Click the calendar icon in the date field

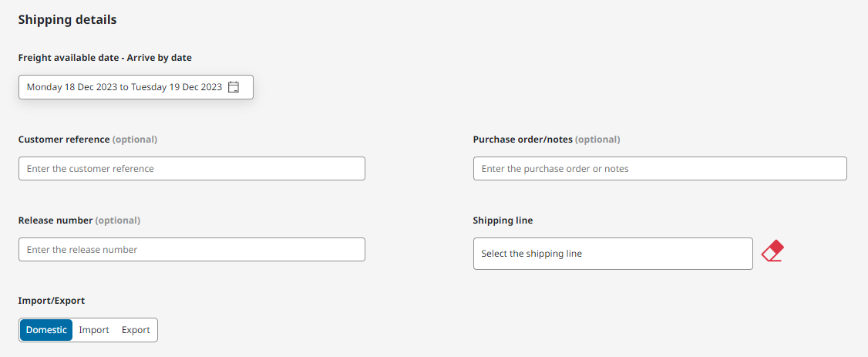tap(234, 87)
